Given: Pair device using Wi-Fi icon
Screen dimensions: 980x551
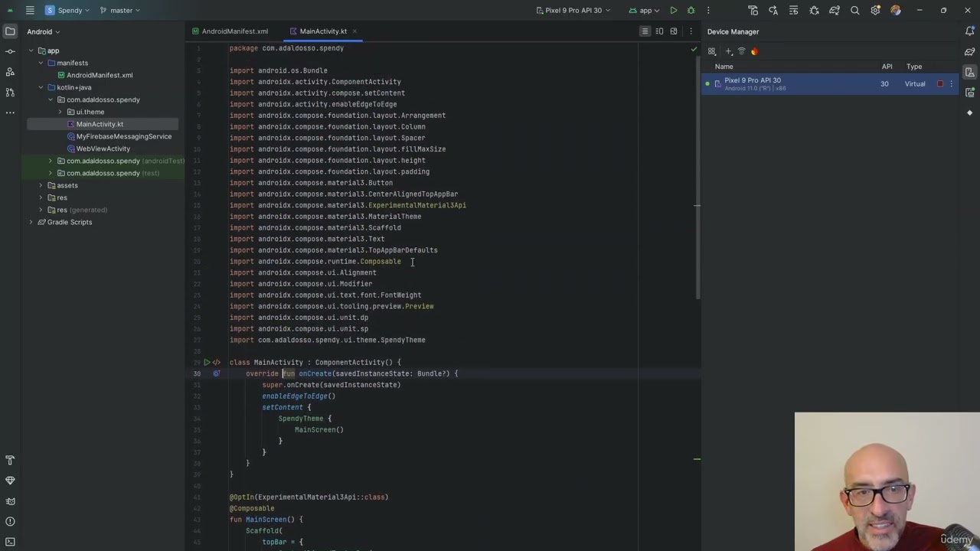Looking at the screenshot, I should (741, 51).
